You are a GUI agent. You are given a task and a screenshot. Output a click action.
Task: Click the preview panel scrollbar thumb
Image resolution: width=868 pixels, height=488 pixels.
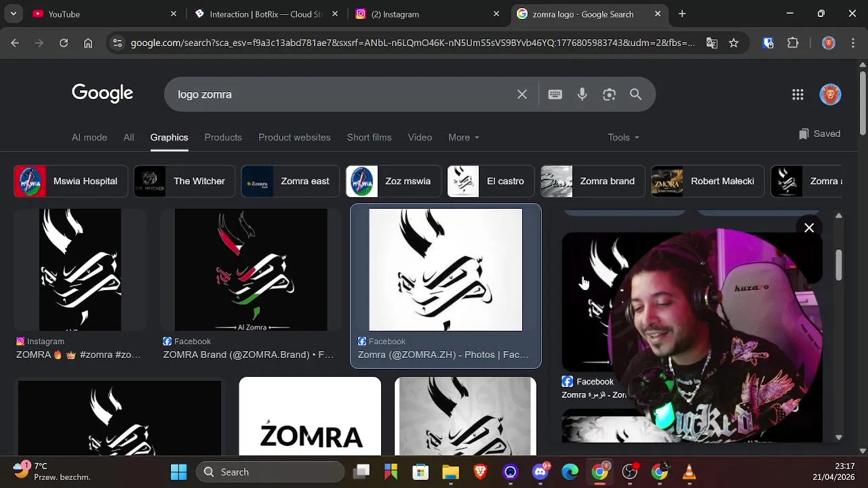click(839, 264)
